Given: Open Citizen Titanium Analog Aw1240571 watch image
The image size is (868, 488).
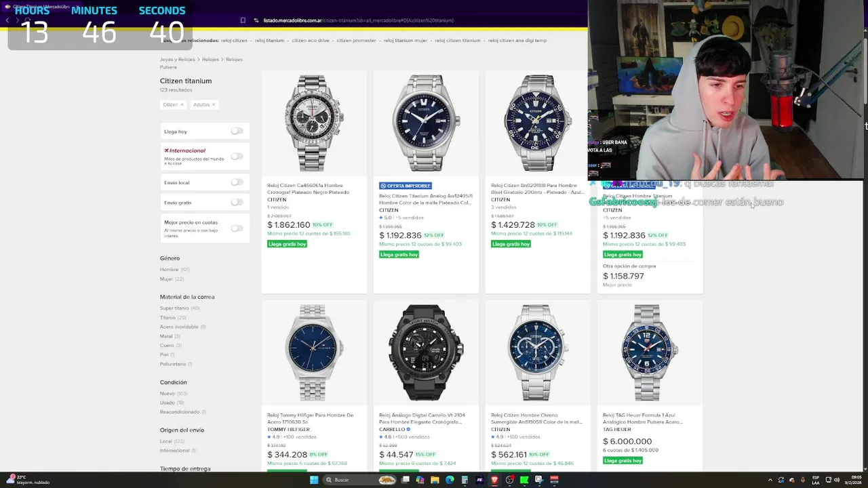Looking at the screenshot, I should tap(426, 123).
